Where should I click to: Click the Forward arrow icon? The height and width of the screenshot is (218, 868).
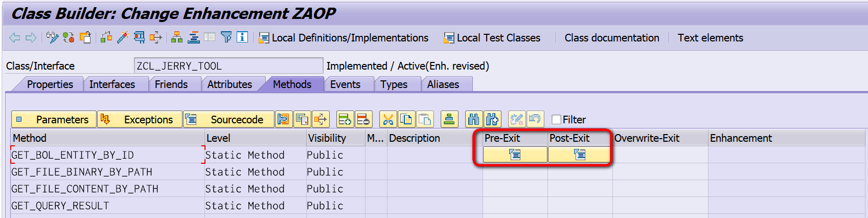coord(31,37)
